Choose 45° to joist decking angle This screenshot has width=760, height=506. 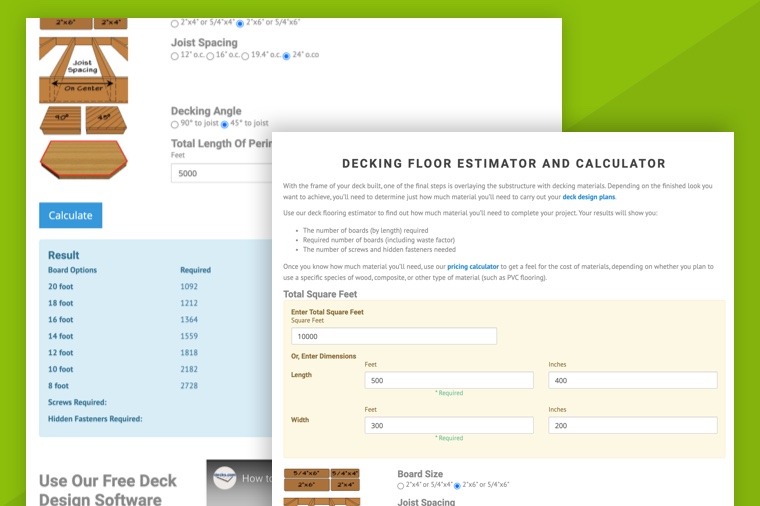click(224, 125)
